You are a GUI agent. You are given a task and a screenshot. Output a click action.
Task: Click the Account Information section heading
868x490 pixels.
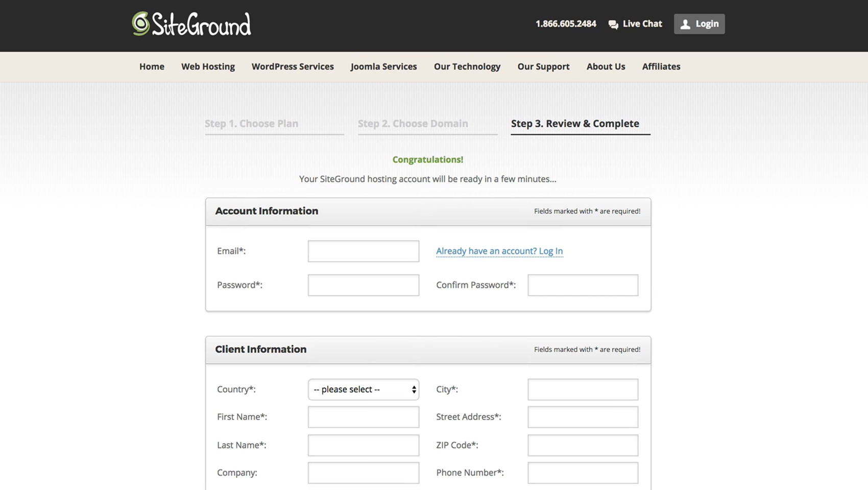click(x=267, y=211)
